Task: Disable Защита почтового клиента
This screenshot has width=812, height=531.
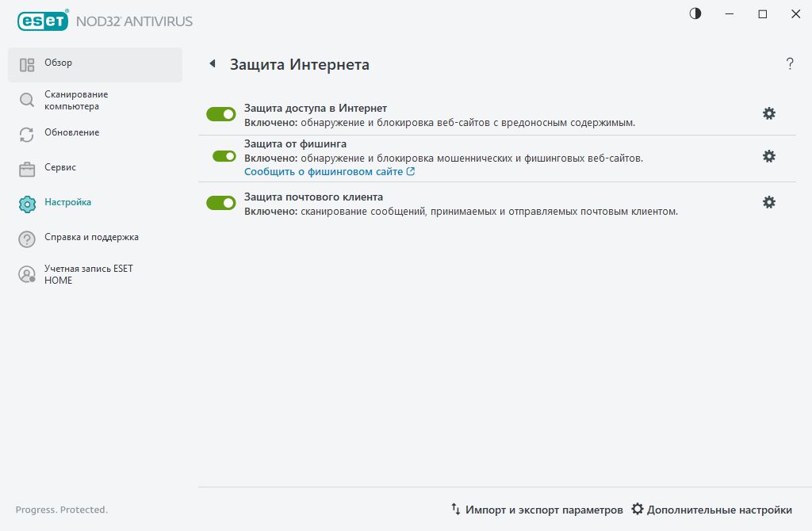Action: (220, 202)
